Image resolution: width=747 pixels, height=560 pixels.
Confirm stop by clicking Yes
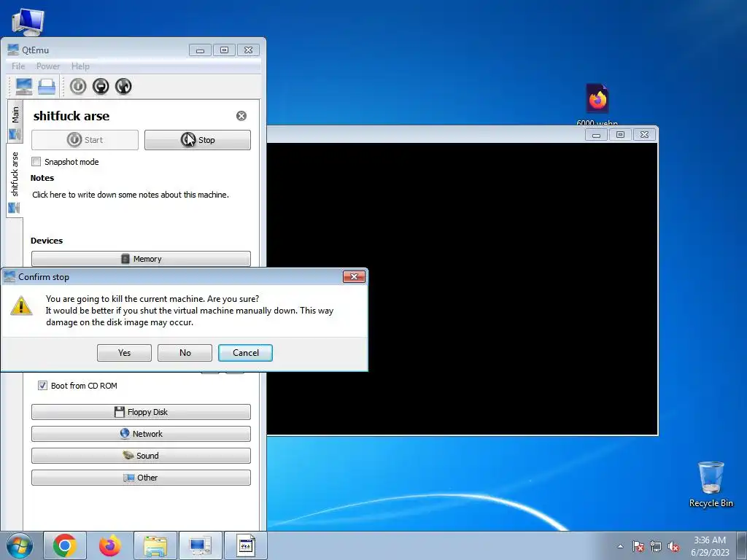pyautogui.click(x=124, y=353)
